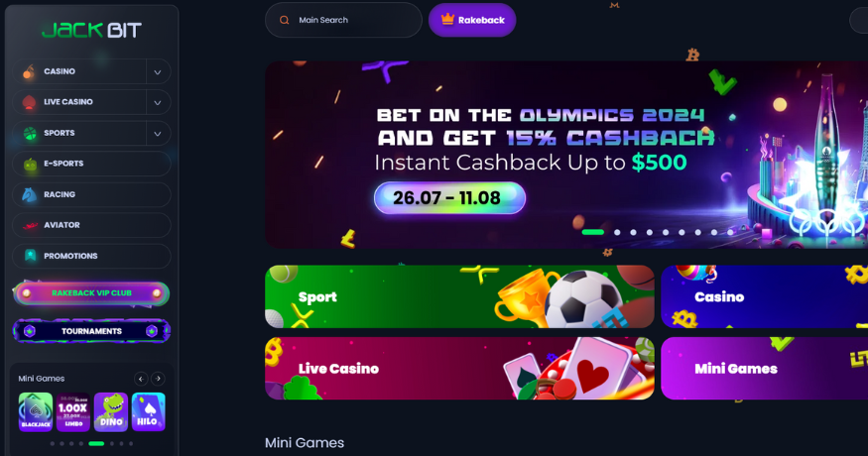The height and width of the screenshot is (456, 868).
Task: Click the E-Sports gamepad icon
Action: pos(30,164)
